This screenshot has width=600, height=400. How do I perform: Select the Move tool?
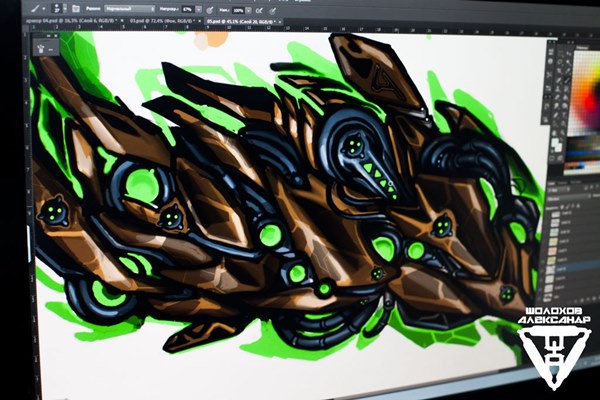click(569, 53)
